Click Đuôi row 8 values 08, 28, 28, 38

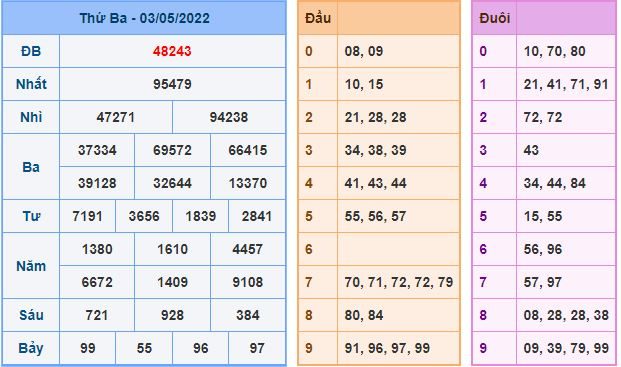pyautogui.click(x=566, y=315)
